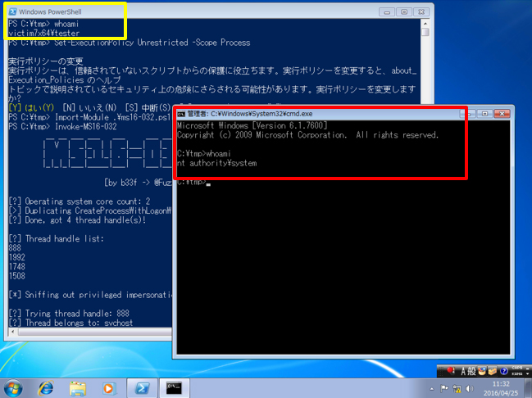Click thread handle value '1748'
The image size is (532, 398).
[17, 267]
